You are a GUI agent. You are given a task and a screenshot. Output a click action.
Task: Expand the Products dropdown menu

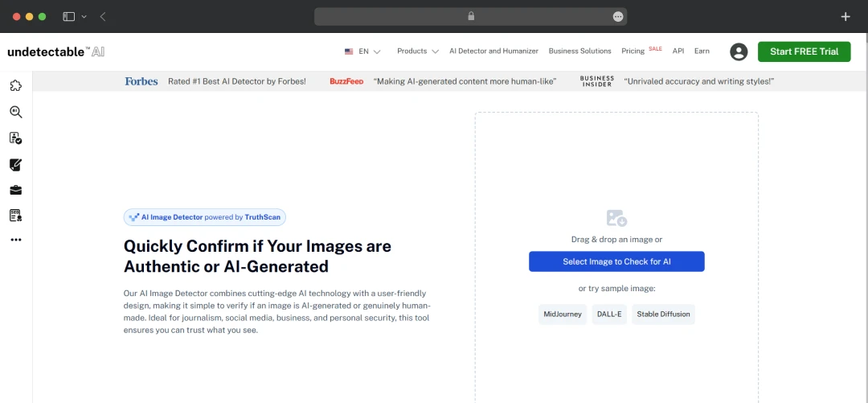pyautogui.click(x=418, y=51)
